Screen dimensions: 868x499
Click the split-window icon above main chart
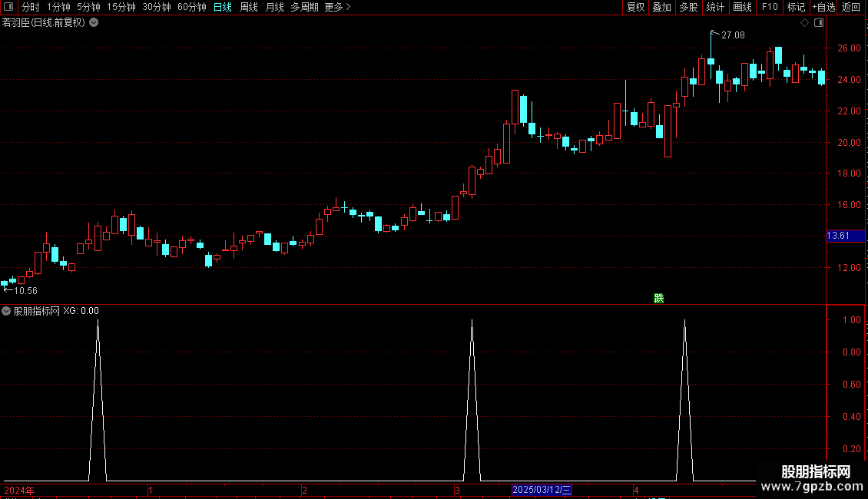pos(819,23)
